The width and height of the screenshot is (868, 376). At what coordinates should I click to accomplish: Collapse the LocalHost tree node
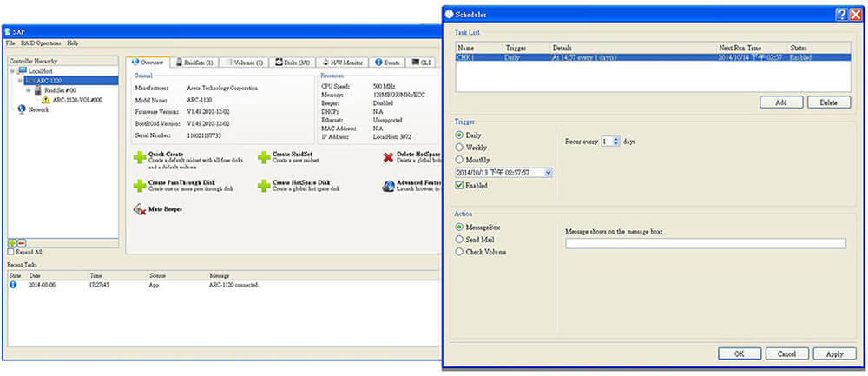11,70
